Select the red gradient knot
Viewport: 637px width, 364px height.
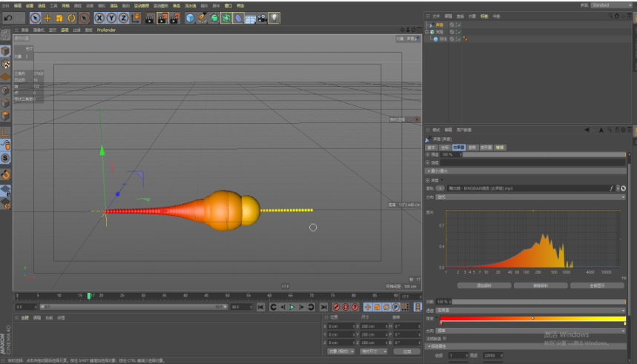[x=441, y=323]
